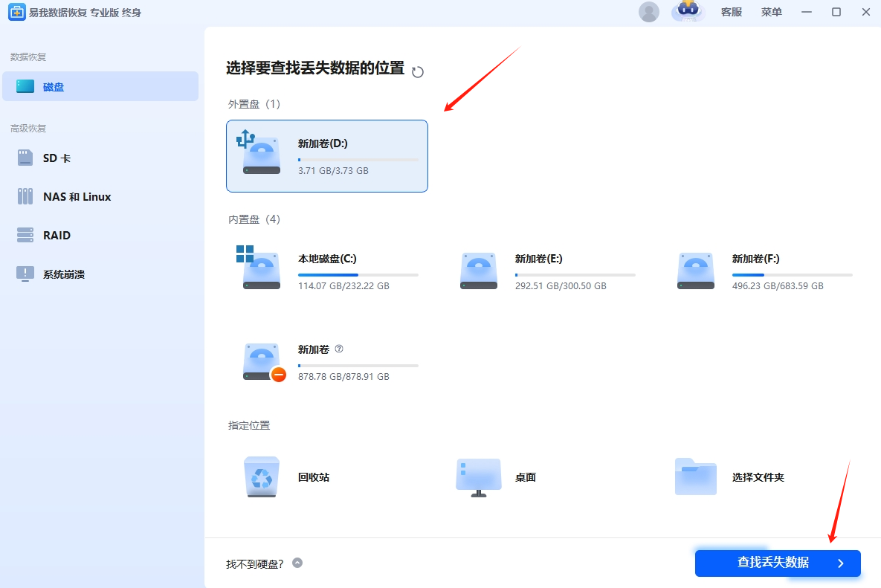This screenshot has height=588, width=881.
Task: Click the 查找丢失数据 button
Action: [x=777, y=563]
